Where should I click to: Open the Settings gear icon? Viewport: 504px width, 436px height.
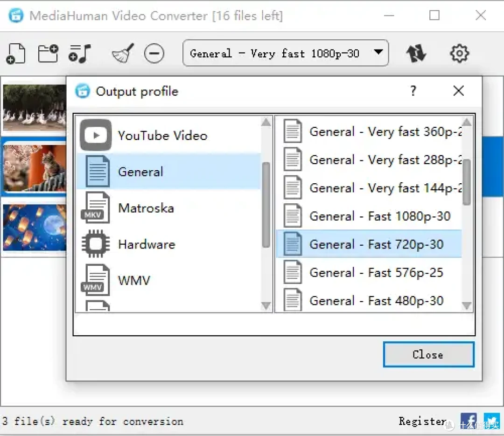459,53
